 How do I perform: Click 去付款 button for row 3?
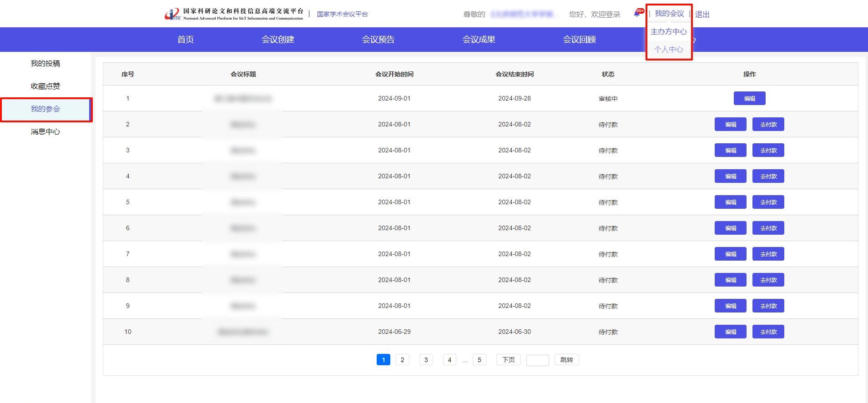[768, 150]
